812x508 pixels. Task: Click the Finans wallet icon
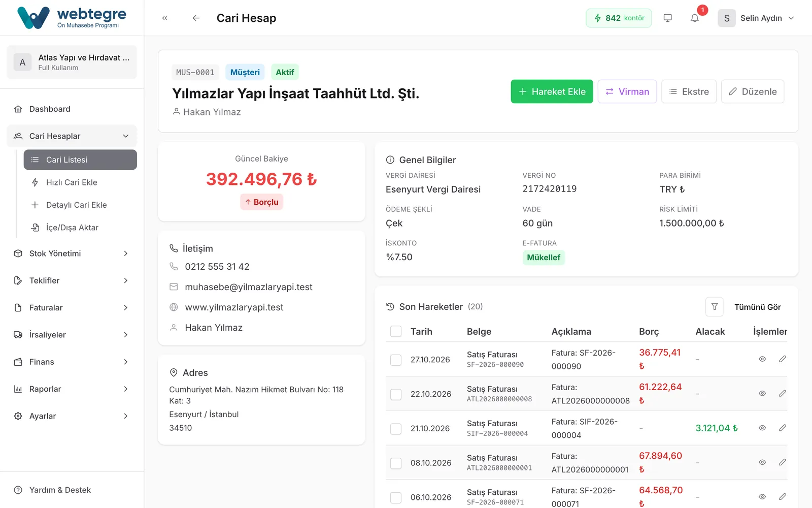(18, 362)
